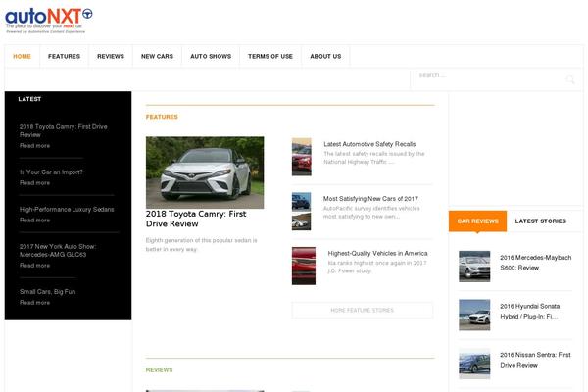Screen dimensions: 588x392
Task: Click the search magnifier icon
Action: (x=570, y=79)
